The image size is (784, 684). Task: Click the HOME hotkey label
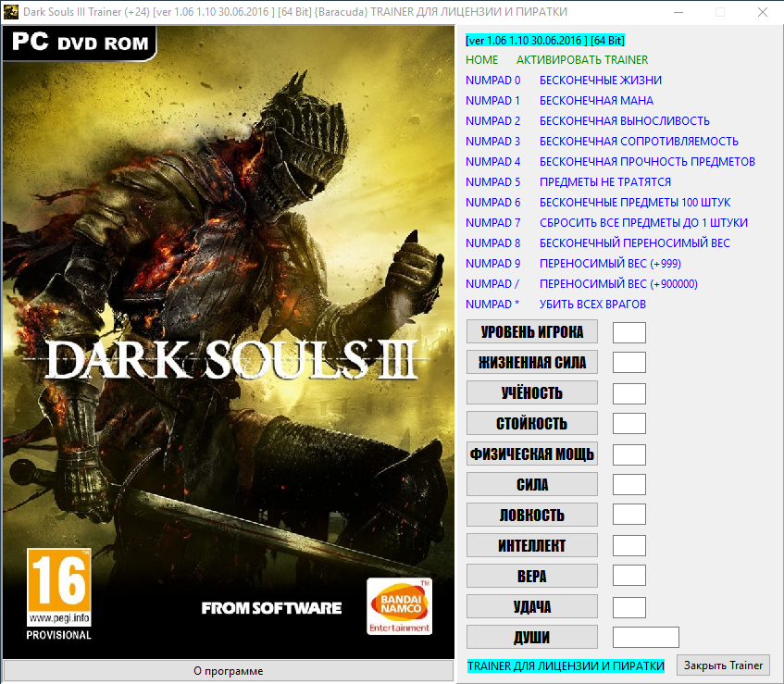click(481, 60)
